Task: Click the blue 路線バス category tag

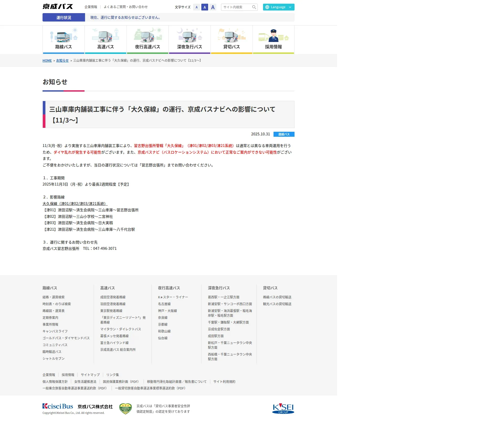Action: coord(284,134)
